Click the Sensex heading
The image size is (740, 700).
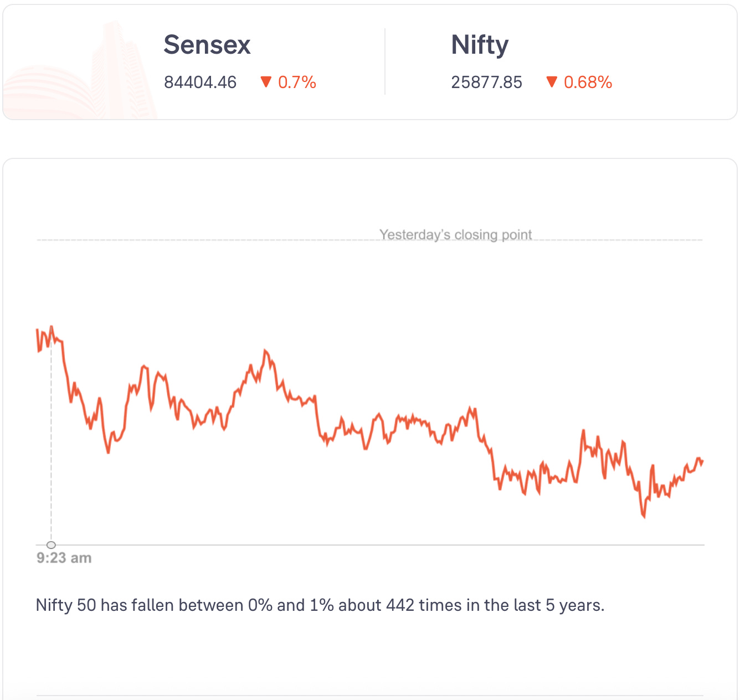[x=207, y=45]
